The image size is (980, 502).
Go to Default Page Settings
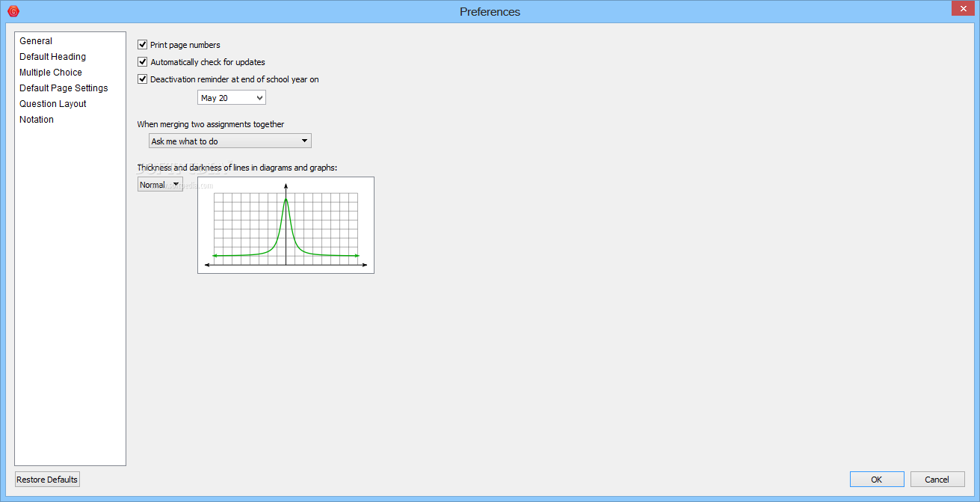[64, 88]
